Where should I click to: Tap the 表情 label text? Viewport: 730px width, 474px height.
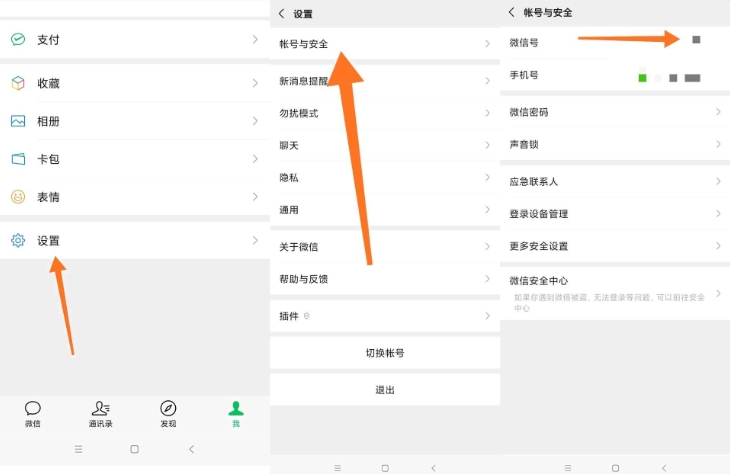[48, 197]
